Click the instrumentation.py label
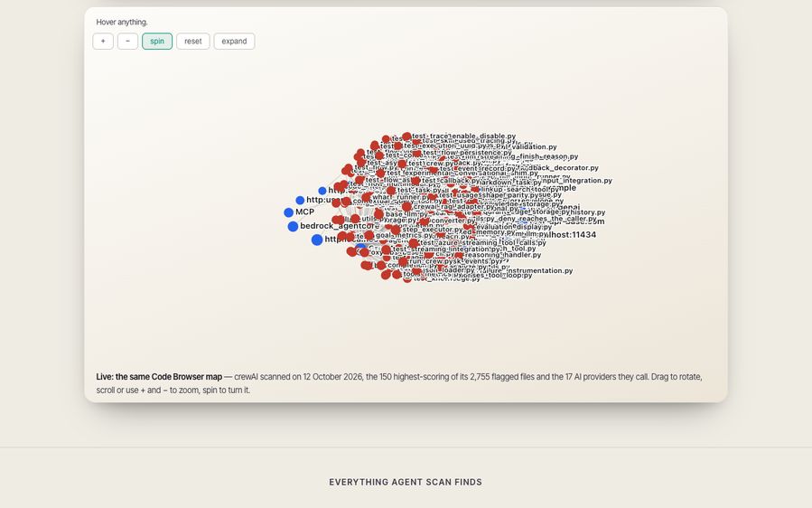The image size is (812, 508). tap(540, 270)
